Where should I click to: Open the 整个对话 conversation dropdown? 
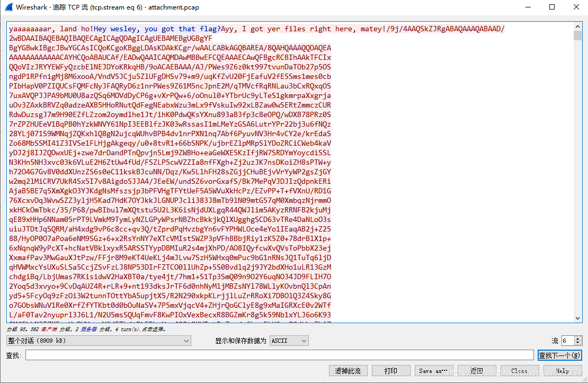tap(99, 341)
